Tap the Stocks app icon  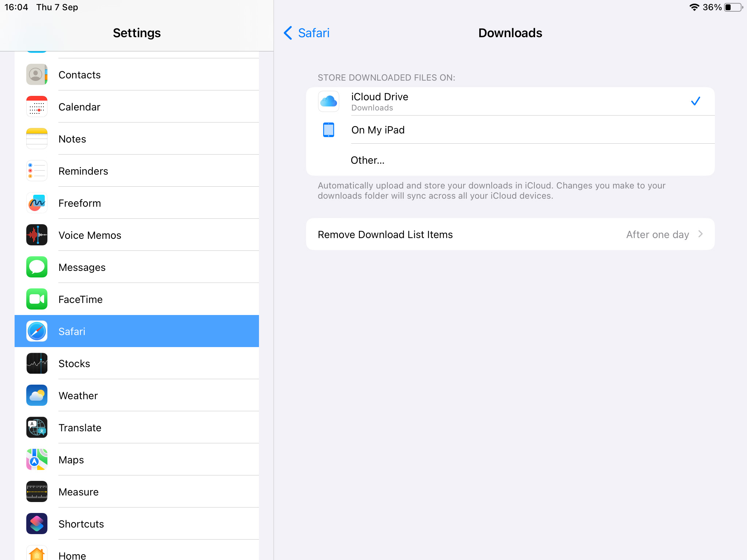pos(37,363)
